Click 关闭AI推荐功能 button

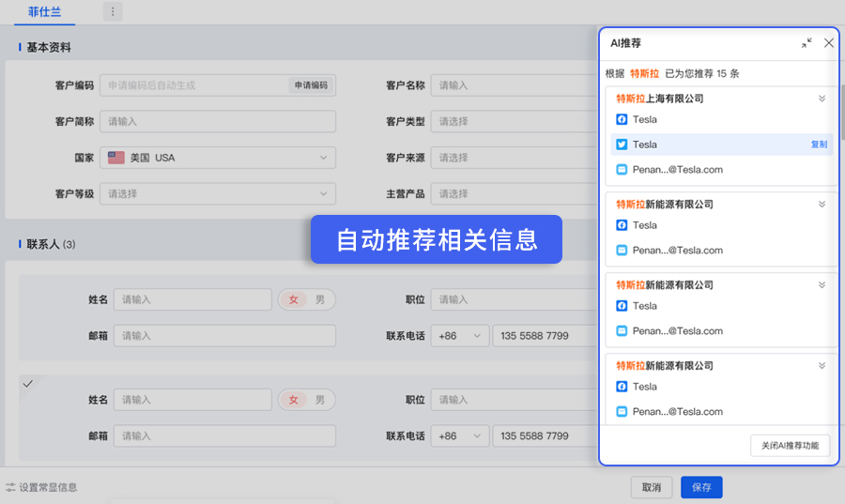point(790,445)
